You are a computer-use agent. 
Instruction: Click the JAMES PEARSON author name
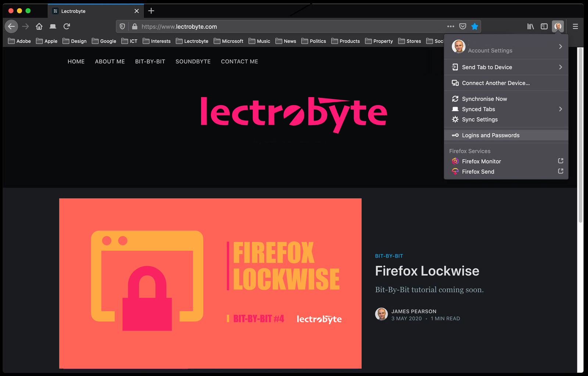tap(414, 311)
